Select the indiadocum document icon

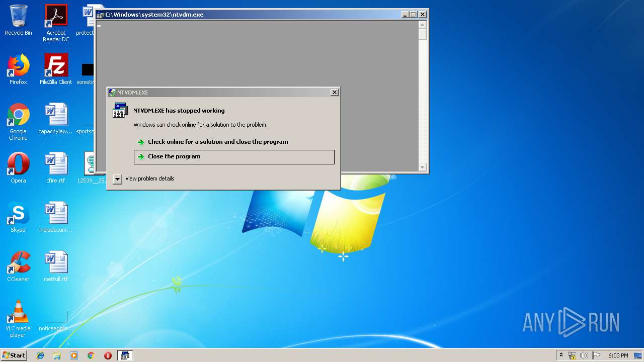tap(56, 217)
